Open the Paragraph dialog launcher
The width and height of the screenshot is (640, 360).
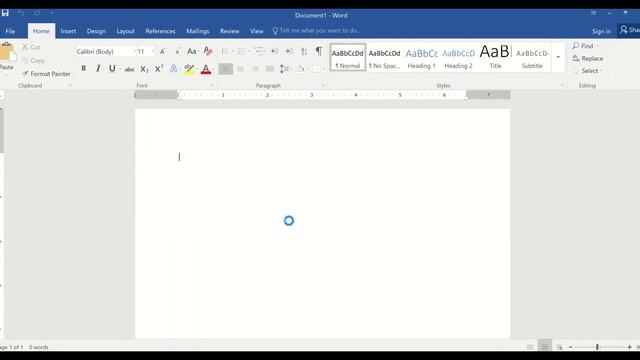(x=323, y=85)
